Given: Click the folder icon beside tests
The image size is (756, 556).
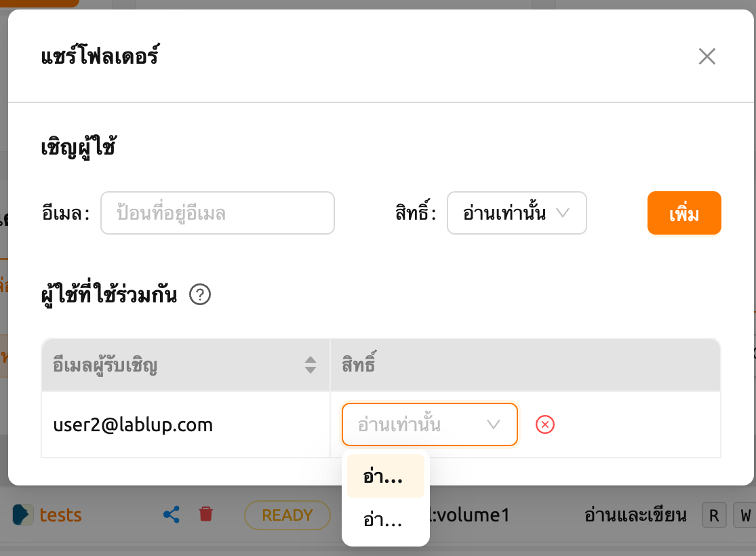Looking at the screenshot, I should click(22, 515).
